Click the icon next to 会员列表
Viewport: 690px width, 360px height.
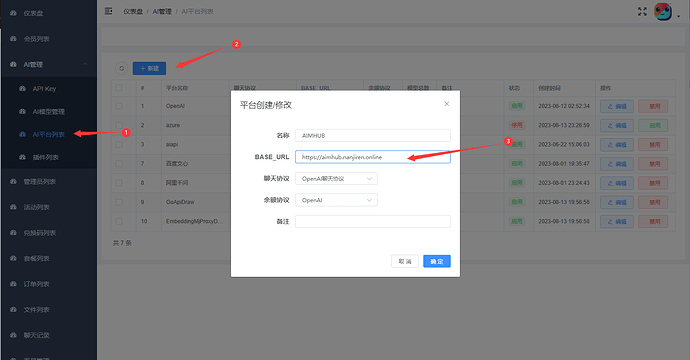(13, 39)
